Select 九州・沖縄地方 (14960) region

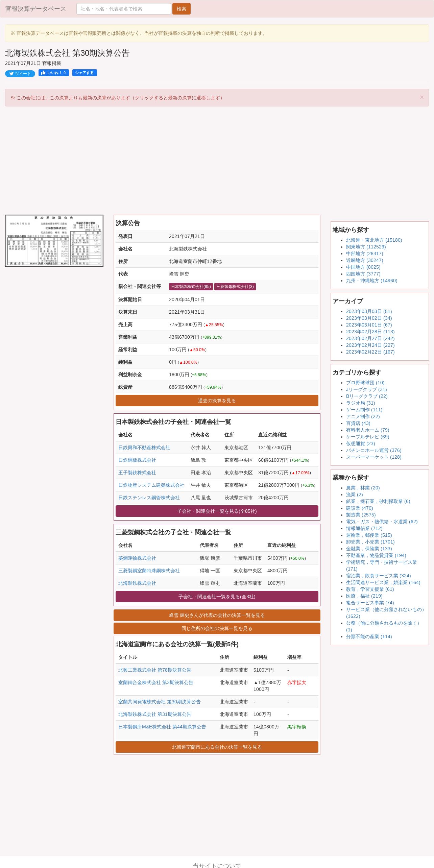click(372, 281)
